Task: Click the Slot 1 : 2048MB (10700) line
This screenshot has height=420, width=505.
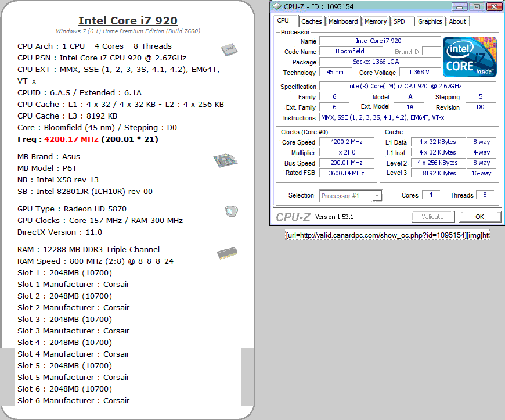Action: coord(65,272)
